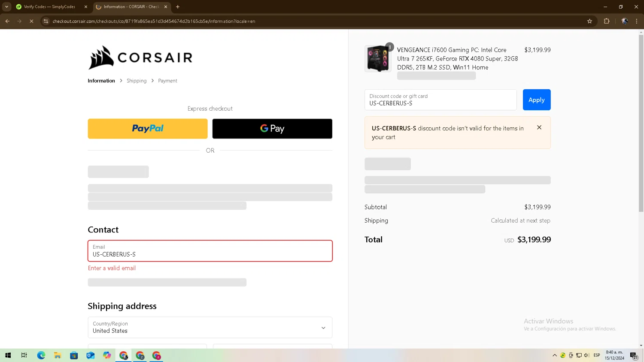The image size is (644, 362).
Task: Select Information breadcrumb step
Action: pos(101,81)
